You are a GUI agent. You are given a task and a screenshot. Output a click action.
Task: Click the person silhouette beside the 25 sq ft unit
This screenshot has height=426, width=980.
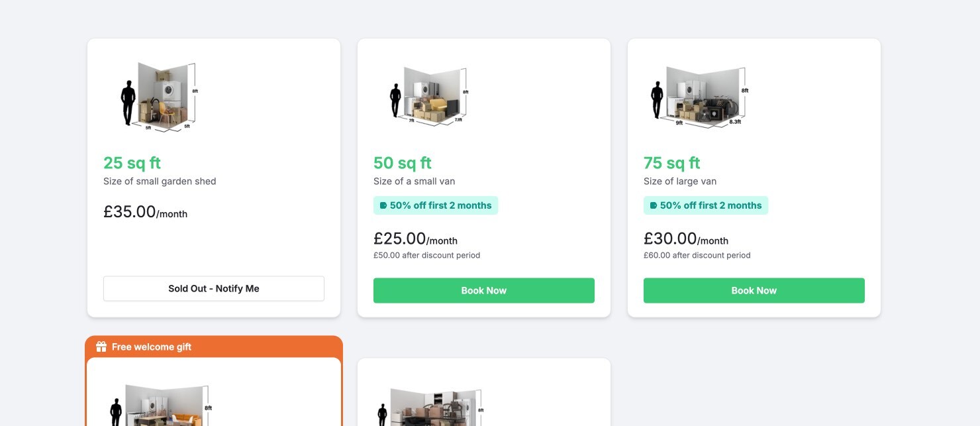(x=128, y=103)
